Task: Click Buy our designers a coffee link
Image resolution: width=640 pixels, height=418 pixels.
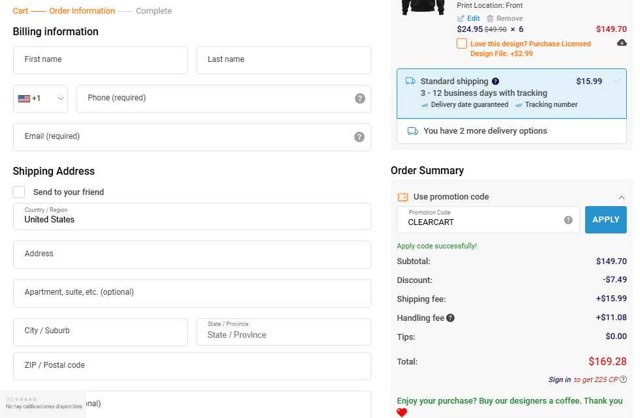Action: pyautogui.click(x=529, y=401)
